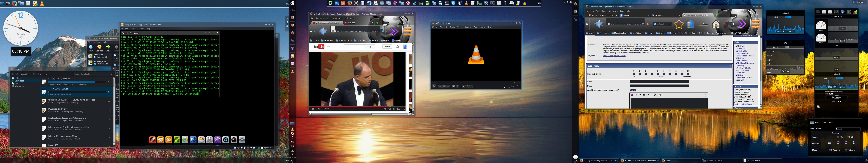Viewport: 868px width, 163px height.
Task: Cancel the deepin_2014.1_amd64.iso download
Action: pyautogui.click(x=109, y=82)
